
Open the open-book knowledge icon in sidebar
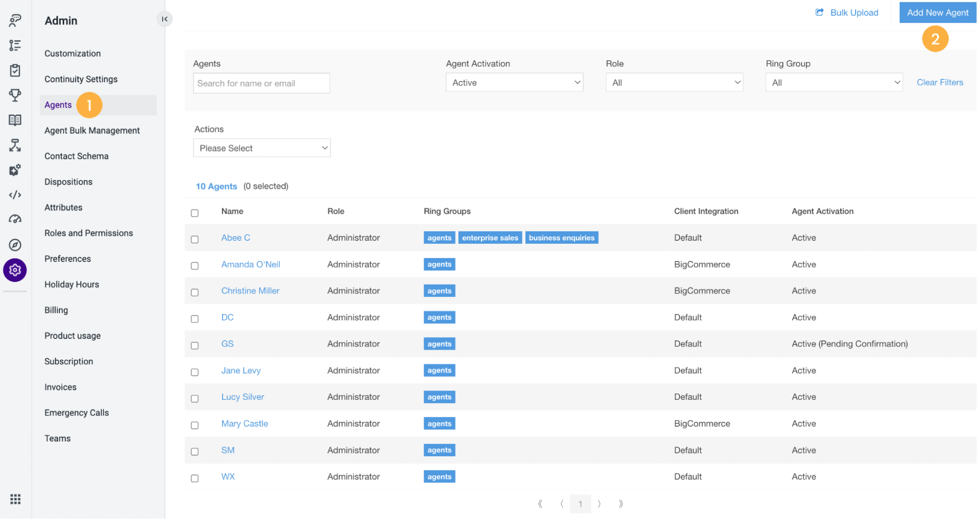[15, 120]
